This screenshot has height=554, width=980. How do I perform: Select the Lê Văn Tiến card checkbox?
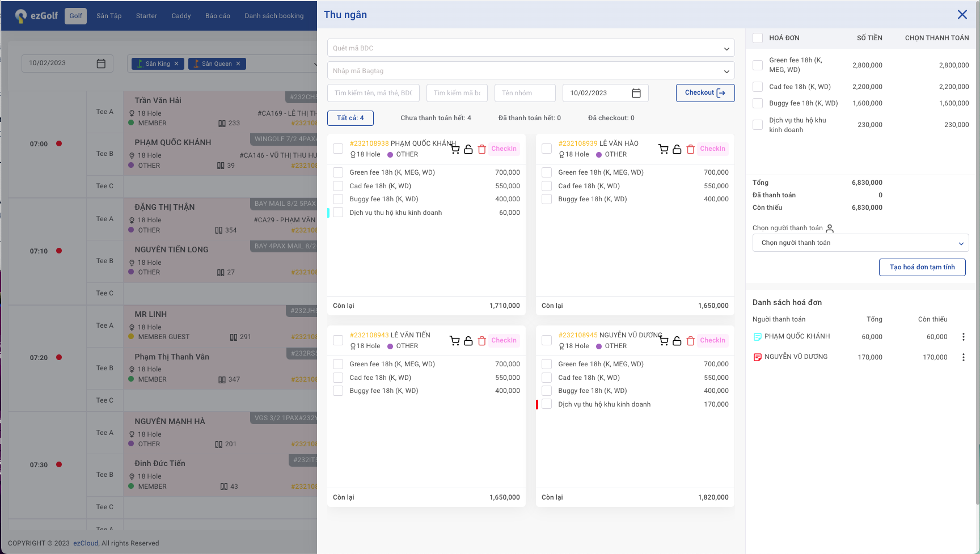tap(338, 340)
